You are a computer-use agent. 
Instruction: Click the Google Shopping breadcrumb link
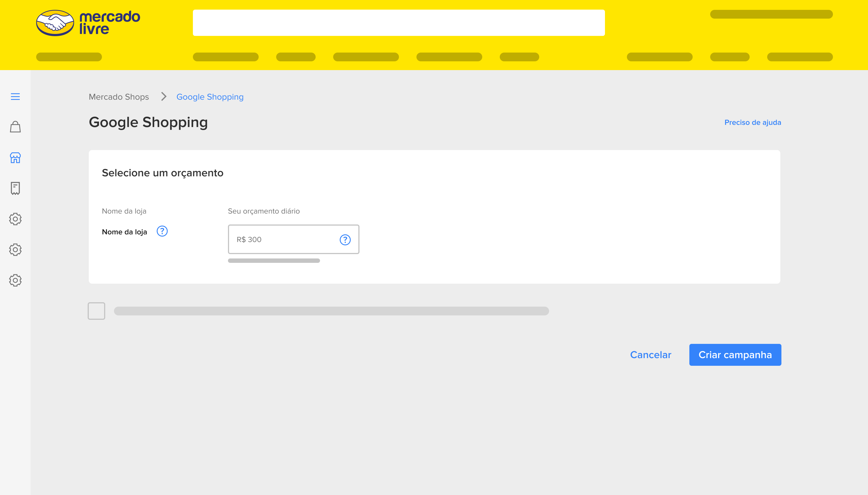click(x=210, y=97)
